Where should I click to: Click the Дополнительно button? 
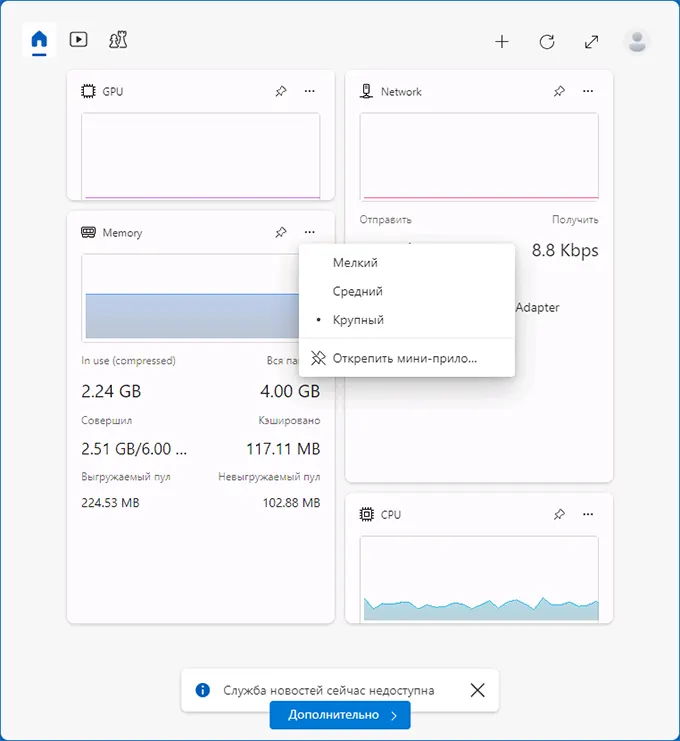pos(340,715)
